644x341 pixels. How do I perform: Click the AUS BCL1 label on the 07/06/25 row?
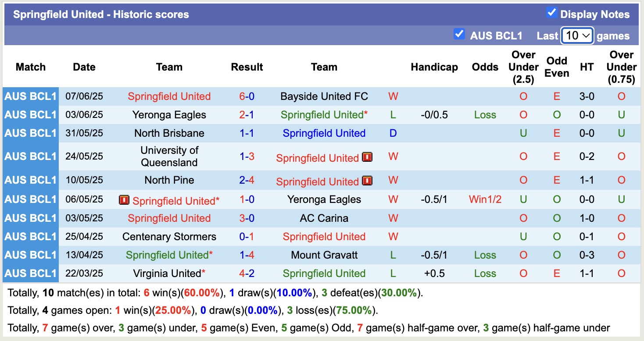30,96
